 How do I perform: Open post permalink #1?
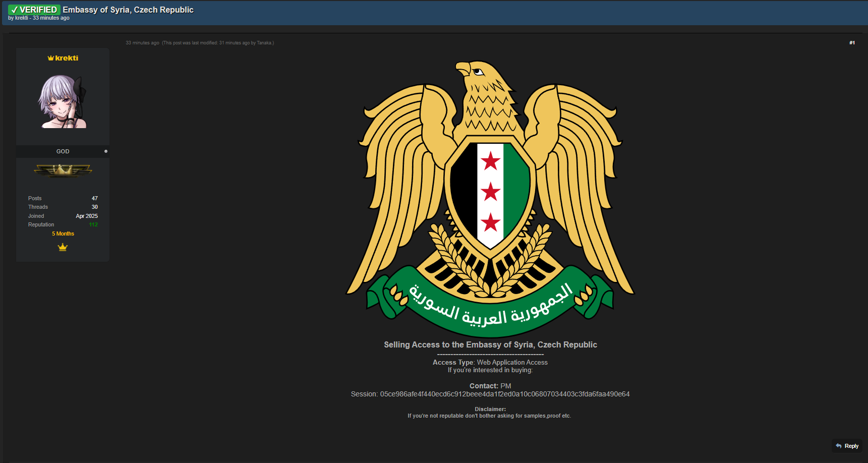[x=852, y=43]
